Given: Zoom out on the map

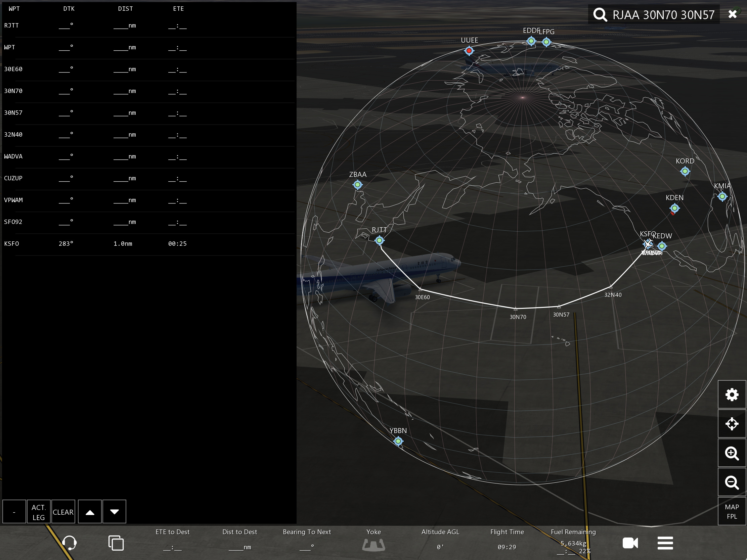Looking at the screenshot, I should [x=732, y=482].
